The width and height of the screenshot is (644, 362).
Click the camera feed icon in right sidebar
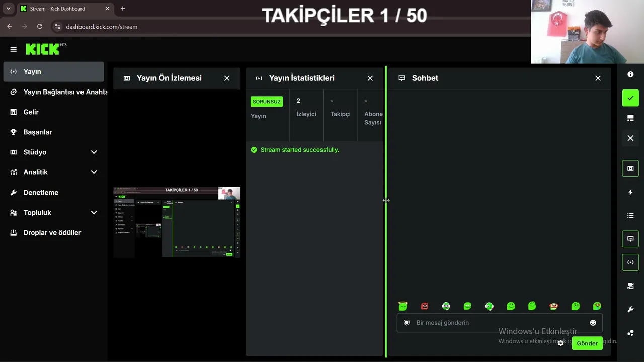[x=630, y=286]
